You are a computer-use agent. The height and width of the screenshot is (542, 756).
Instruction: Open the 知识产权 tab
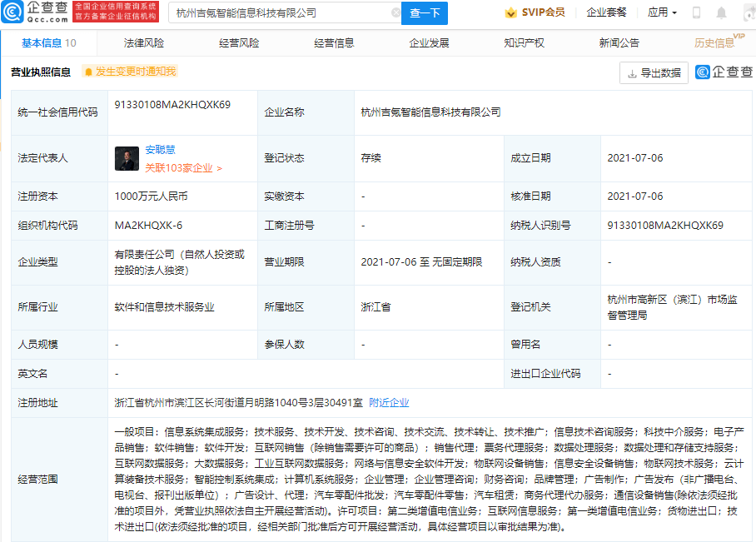click(x=524, y=43)
